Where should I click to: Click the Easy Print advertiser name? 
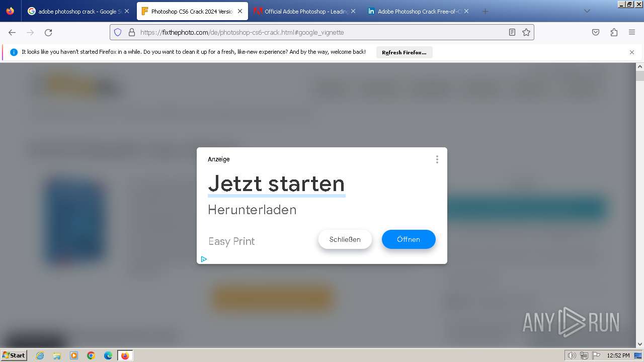point(231,241)
